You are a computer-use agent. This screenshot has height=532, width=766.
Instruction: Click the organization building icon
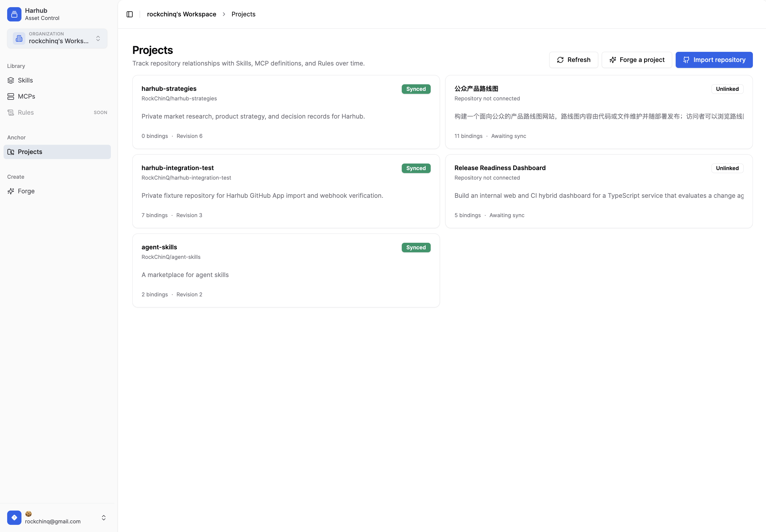(19, 38)
